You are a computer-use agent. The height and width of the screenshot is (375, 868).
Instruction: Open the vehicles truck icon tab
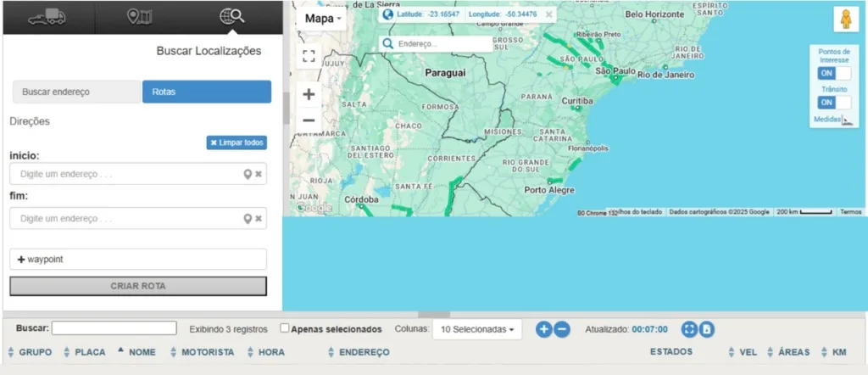click(x=47, y=17)
